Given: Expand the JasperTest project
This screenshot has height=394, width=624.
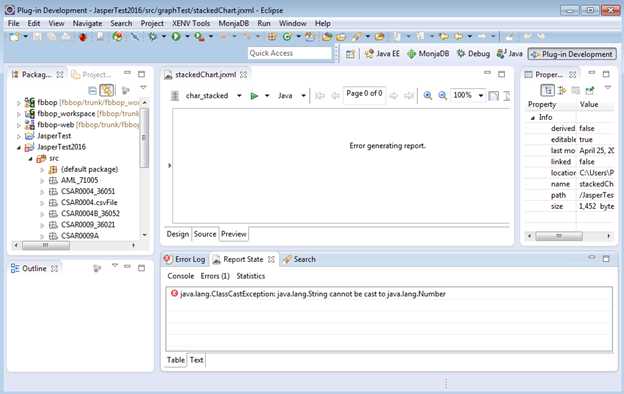Looking at the screenshot, I should point(18,136).
